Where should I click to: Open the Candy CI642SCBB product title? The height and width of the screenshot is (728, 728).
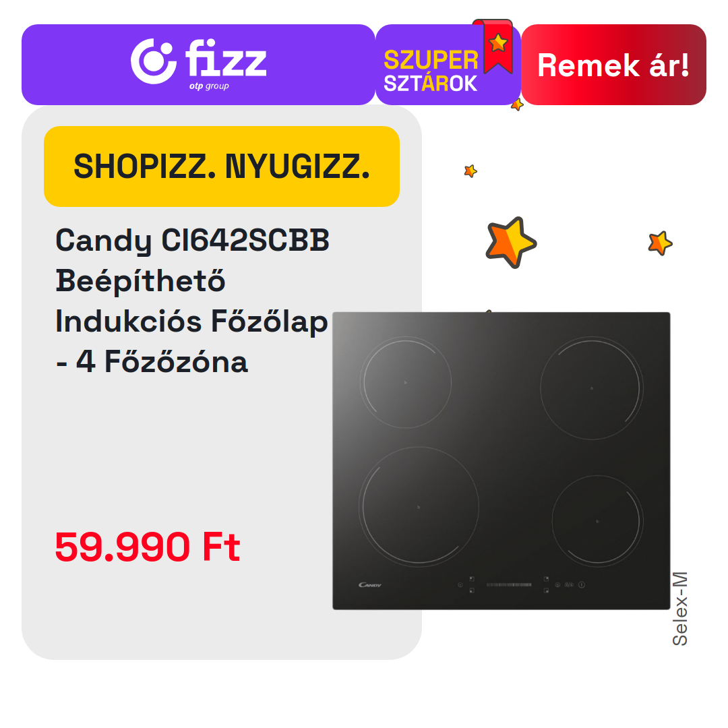193,301
